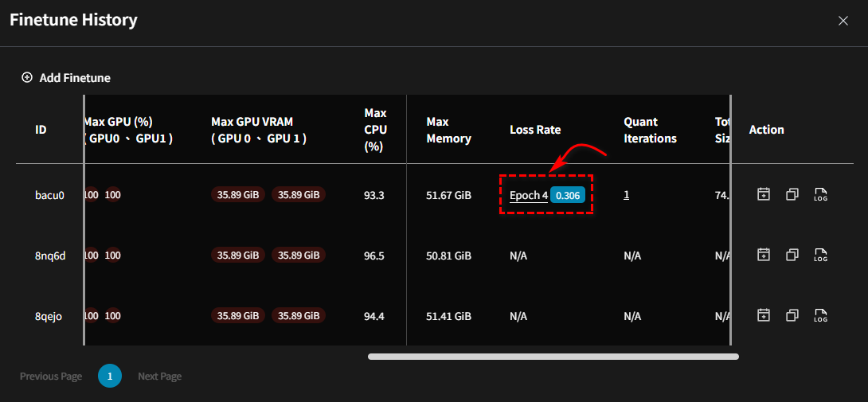The height and width of the screenshot is (402, 868).
Task: Click the calendar-plus icon for 8nq6d
Action: pos(763,255)
